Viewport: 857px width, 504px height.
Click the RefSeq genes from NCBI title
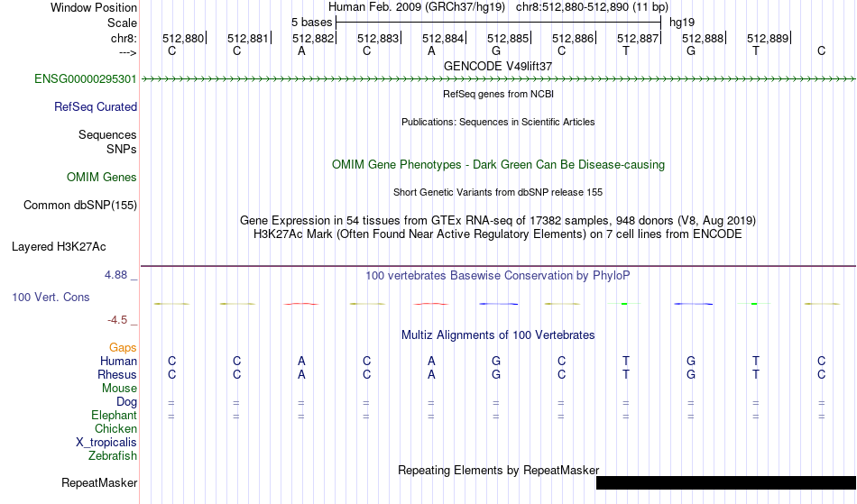coord(499,94)
